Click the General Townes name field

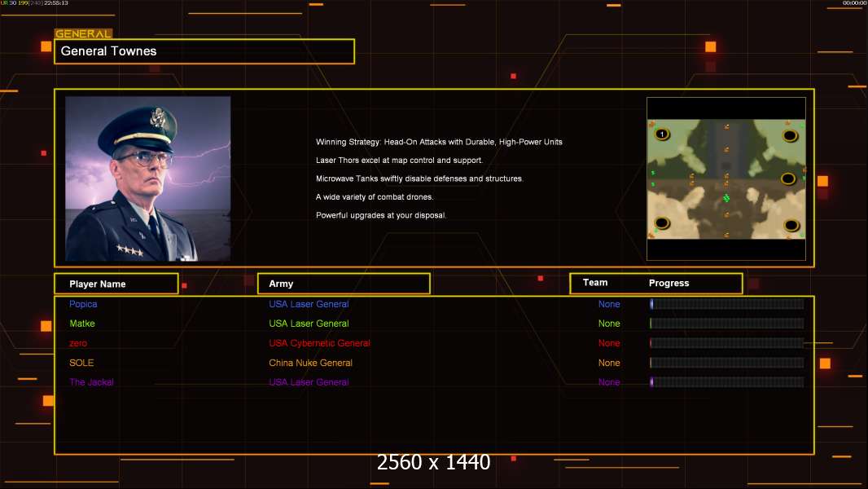(204, 51)
